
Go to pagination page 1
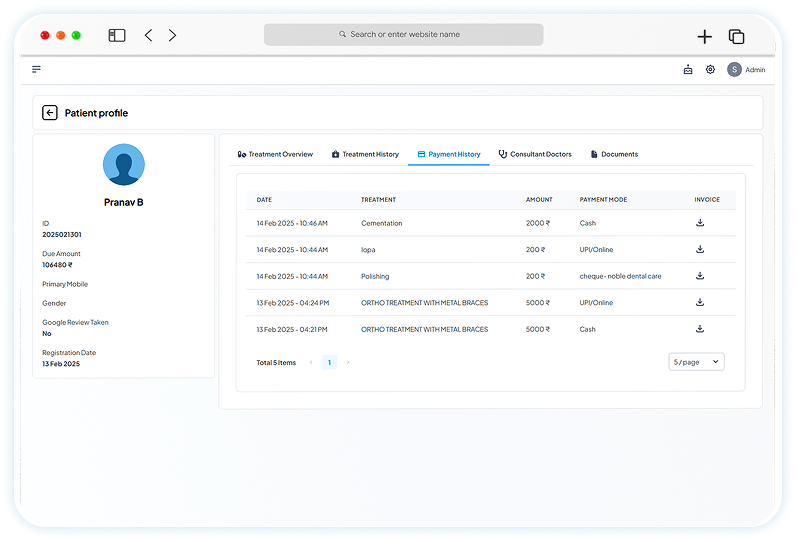329,362
